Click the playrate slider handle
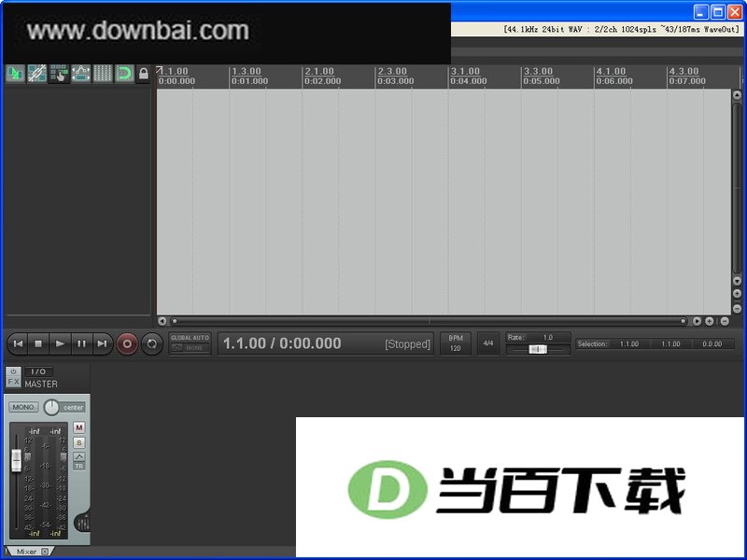747x560 pixels. click(x=538, y=349)
